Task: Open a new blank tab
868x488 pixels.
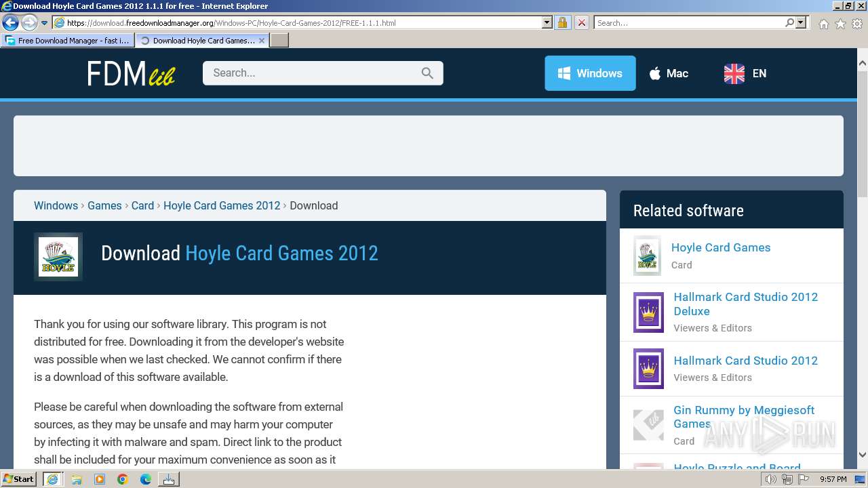Action: (279, 41)
